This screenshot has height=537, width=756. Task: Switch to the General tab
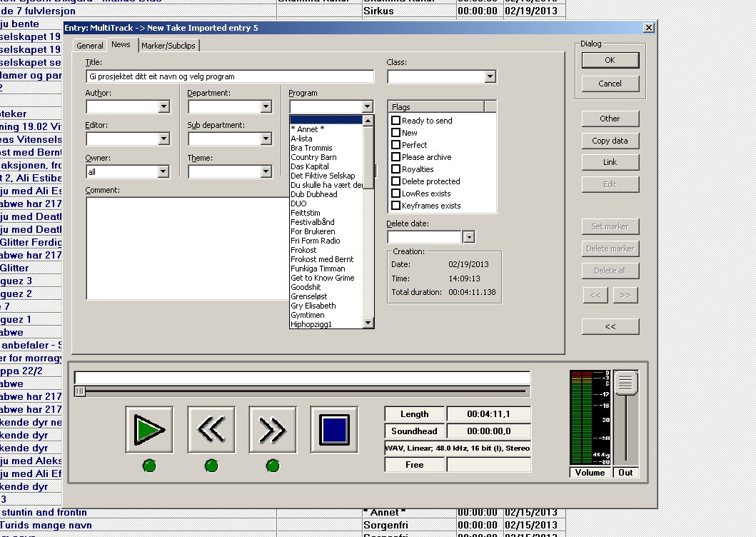[x=90, y=46]
